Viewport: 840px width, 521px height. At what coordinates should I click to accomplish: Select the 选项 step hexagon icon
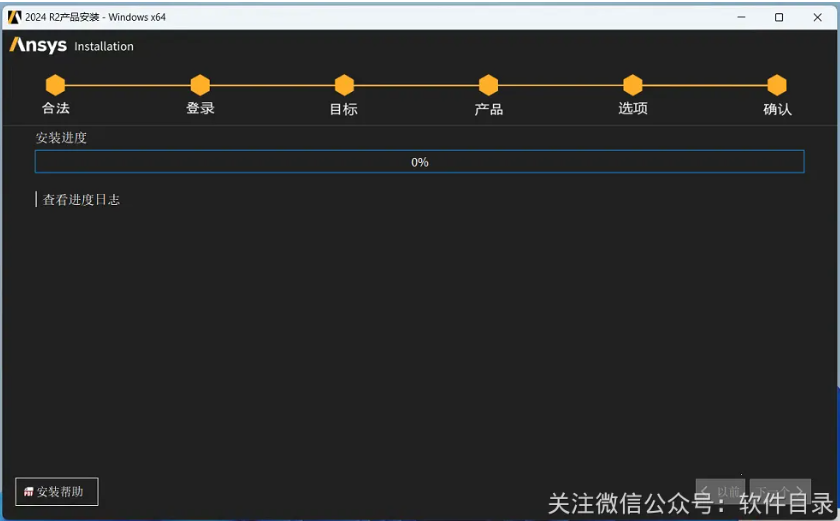(x=632, y=85)
